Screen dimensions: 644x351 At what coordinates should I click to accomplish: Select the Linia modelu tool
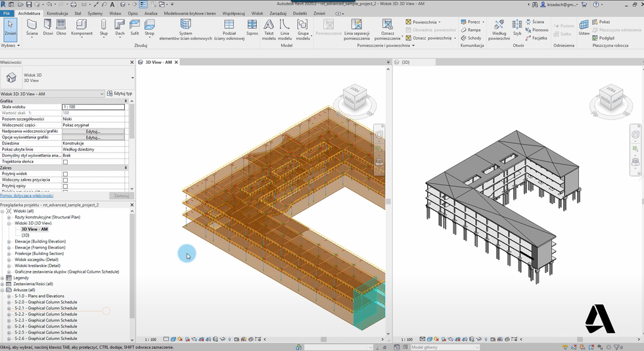tap(285, 30)
